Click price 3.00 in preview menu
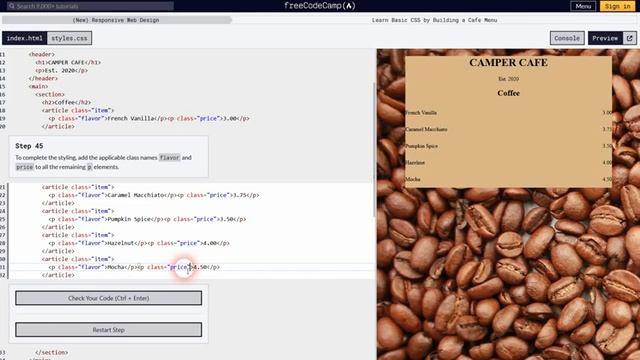 [x=607, y=113]
